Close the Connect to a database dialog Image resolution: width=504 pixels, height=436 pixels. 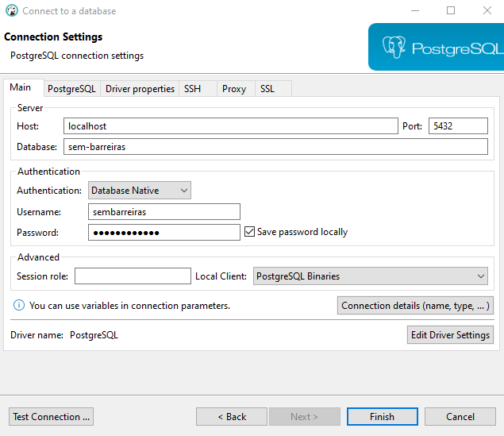pyautogui.click(x=487, y=11)
